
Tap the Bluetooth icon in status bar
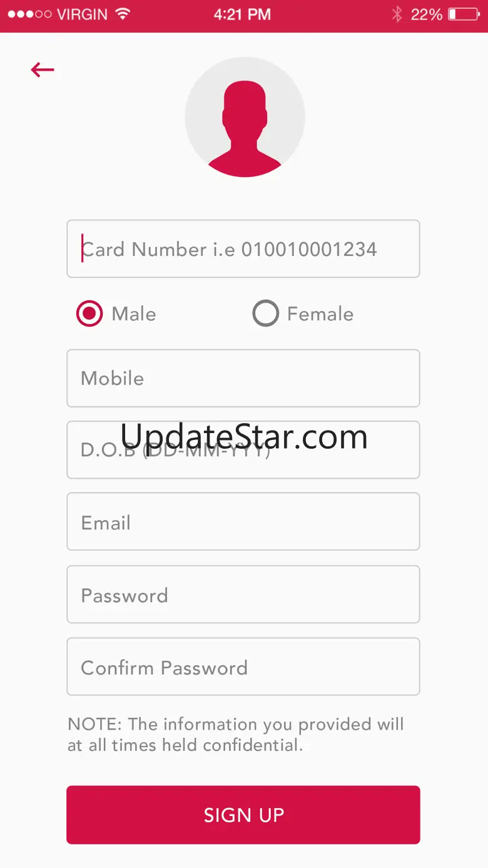397,14
